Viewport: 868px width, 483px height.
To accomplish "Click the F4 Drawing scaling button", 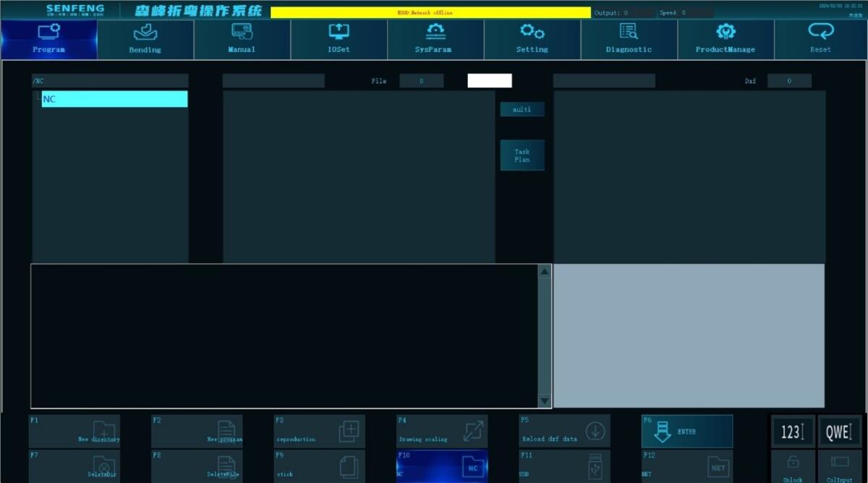I will 442,431.
